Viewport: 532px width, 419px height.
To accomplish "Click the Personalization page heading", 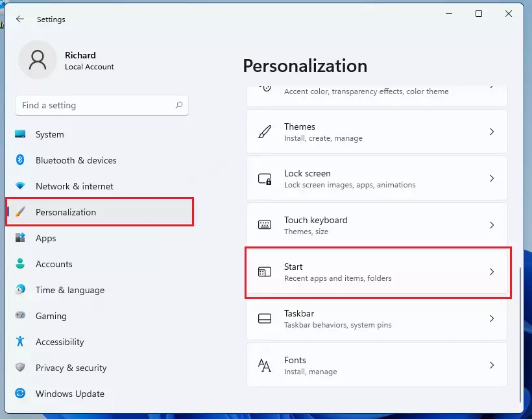I will pos(305,66).
